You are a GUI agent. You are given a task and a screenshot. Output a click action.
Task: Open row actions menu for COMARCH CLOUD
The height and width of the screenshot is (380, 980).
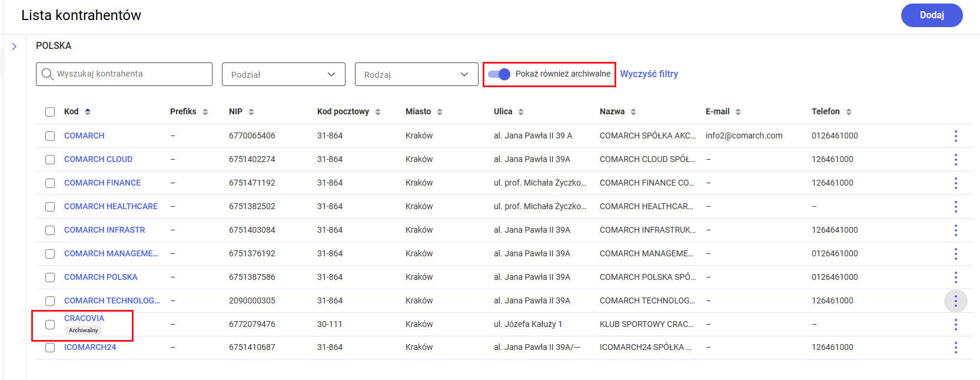coord(955,160)
